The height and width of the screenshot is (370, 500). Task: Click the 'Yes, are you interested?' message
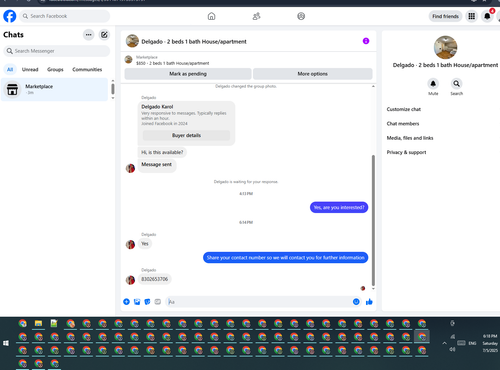(339, 207)
